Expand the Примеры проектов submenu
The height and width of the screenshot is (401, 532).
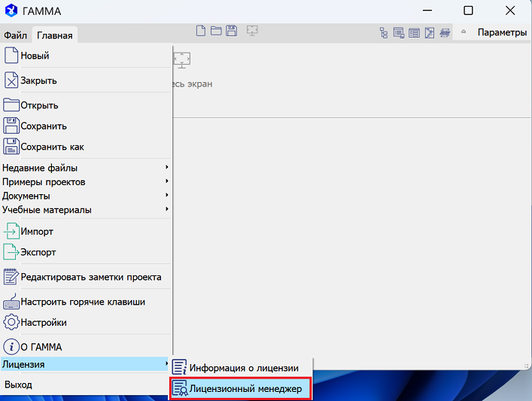point(84,182)
